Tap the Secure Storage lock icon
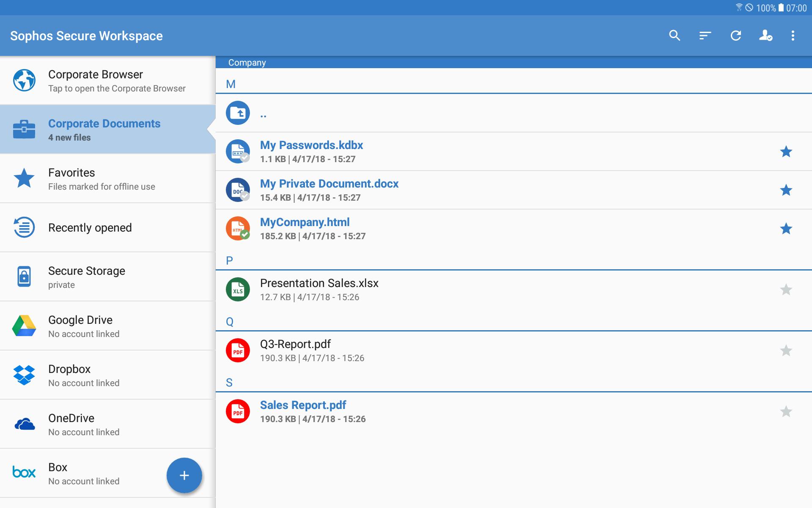The width and height of the screenshot is (812, 508). (24, 276)
